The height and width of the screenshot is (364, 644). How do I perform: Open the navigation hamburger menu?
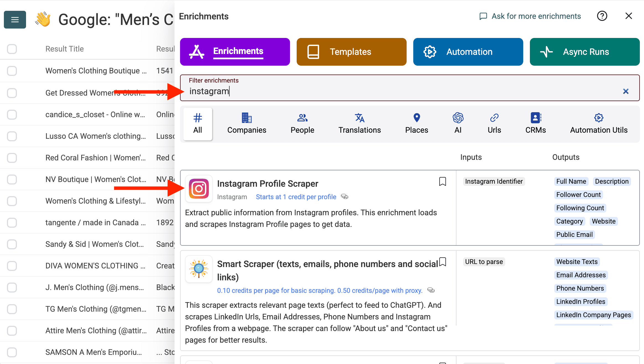[14, 19]
